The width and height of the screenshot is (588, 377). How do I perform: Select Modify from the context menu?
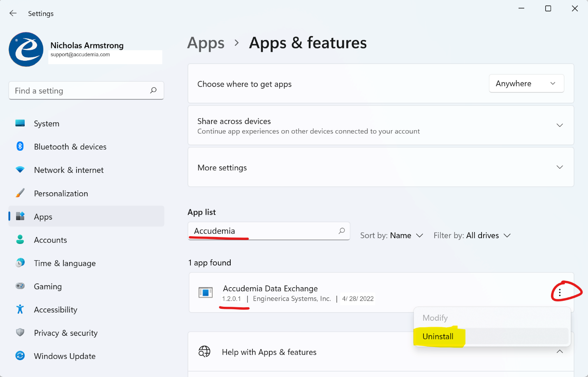tap(435, 318)
